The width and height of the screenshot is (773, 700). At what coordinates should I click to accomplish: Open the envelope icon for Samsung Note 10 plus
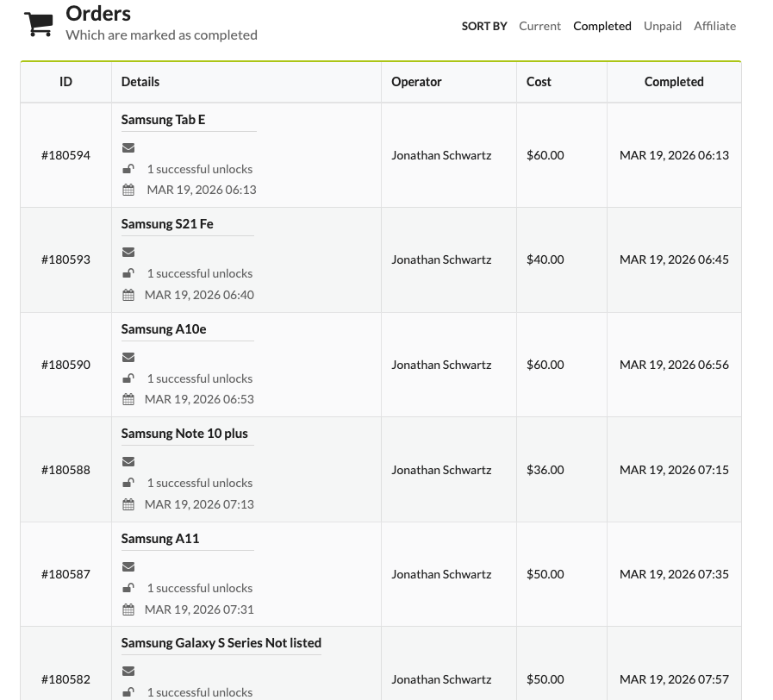point(128,461)
